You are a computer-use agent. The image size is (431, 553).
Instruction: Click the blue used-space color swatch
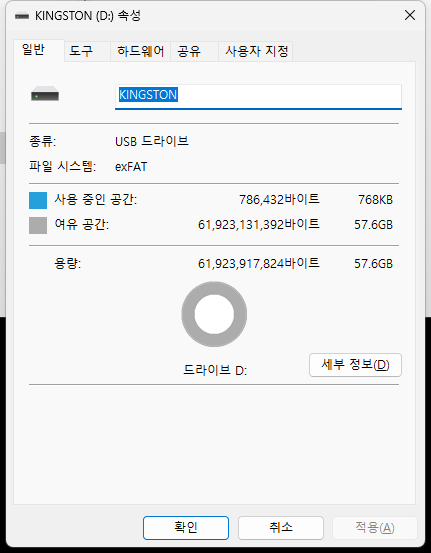(x=38, y=200)
